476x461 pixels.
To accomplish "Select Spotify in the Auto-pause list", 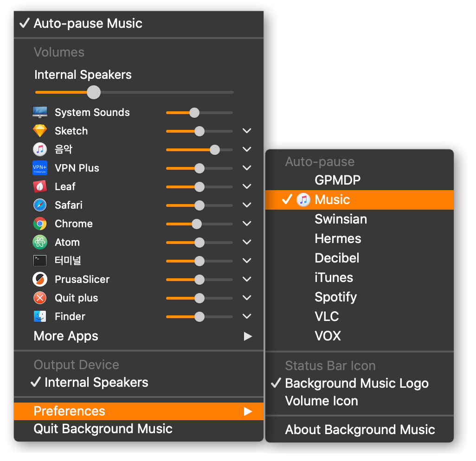I will click(360, 297).
